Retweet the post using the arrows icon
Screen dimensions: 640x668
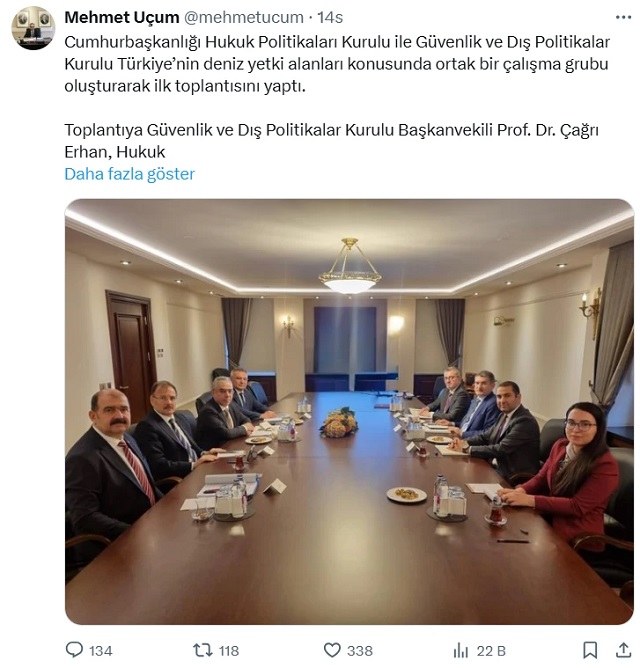[x=202, y=650]
